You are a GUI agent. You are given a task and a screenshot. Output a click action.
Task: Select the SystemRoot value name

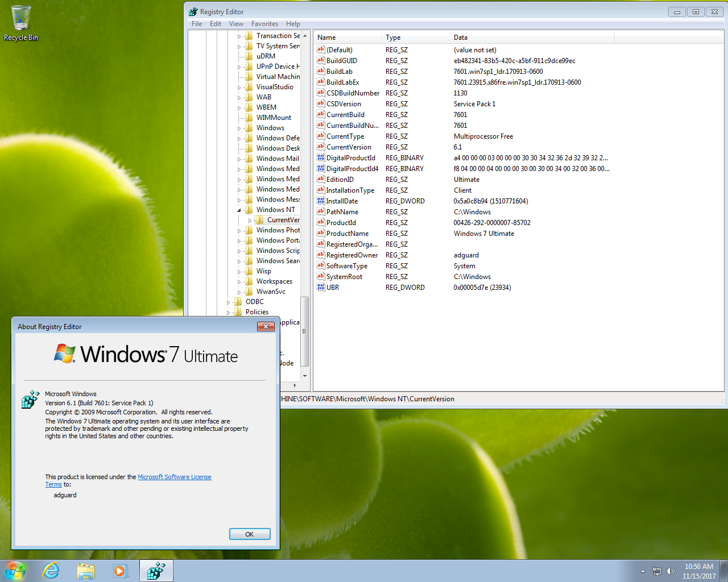point(344,276)
